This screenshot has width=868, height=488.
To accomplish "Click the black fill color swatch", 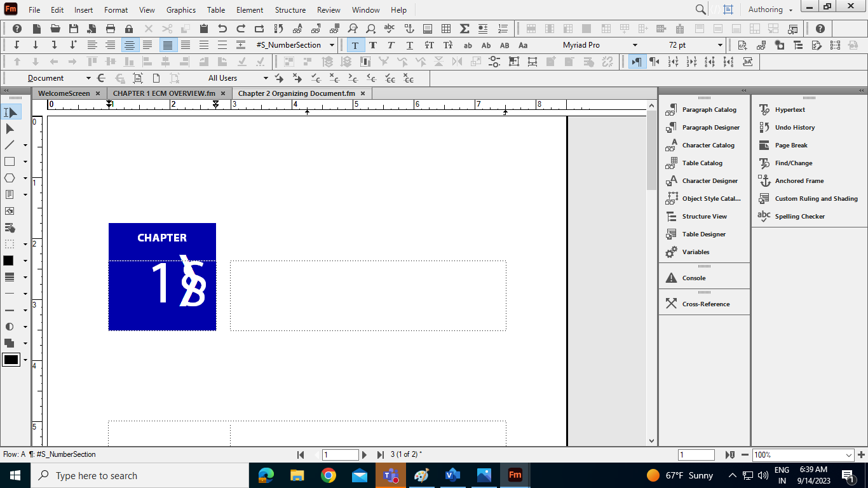I will (9, 261).
